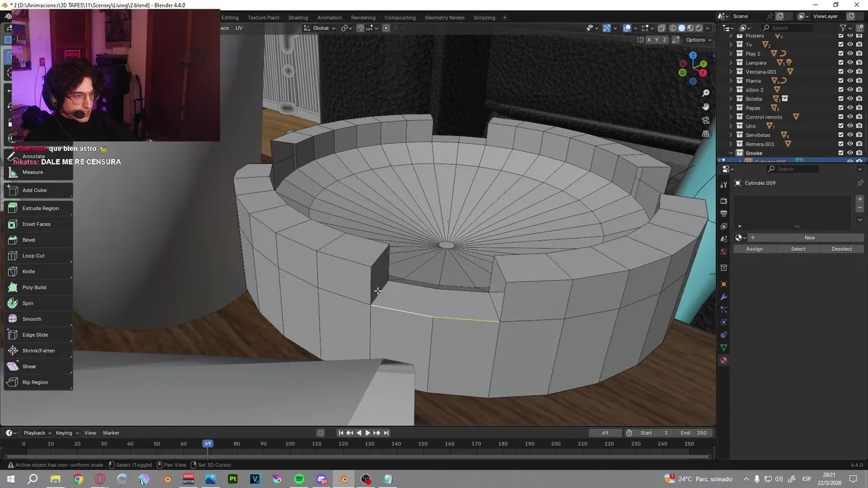Viewport: 868px width, 488px height.
Task: Open Windows Start menu
Action: [x=11, y=479]
